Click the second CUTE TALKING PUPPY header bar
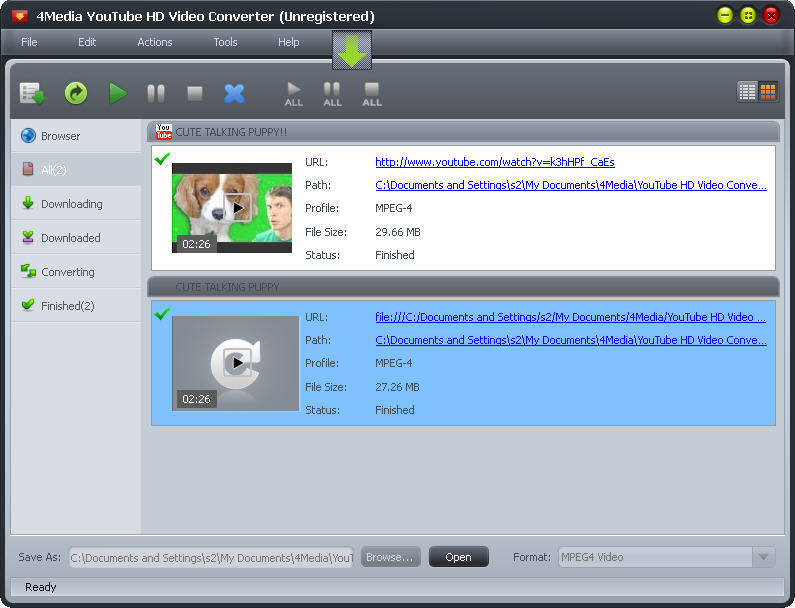Screen dimensions: 795x608 click(x=463, y=287)
